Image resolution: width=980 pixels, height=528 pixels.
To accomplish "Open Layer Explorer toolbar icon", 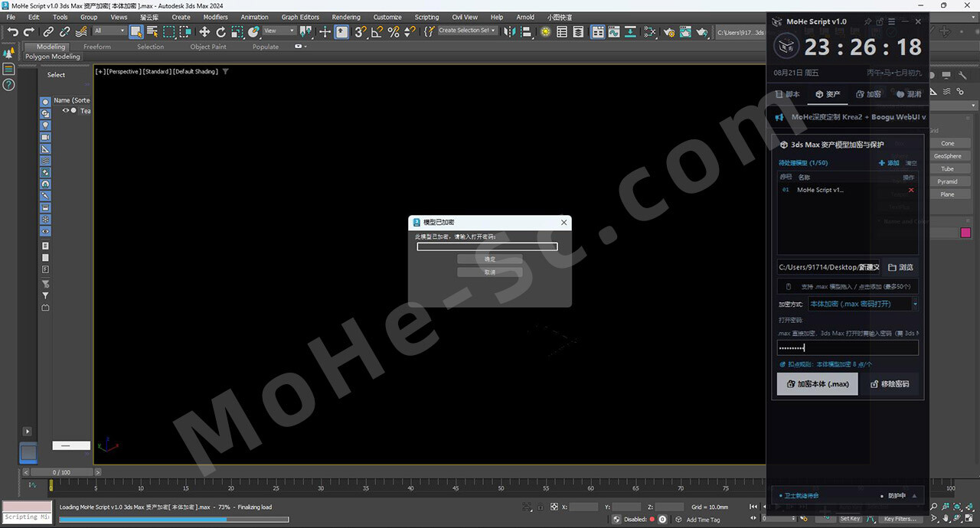I will click(x=578, y=31).
